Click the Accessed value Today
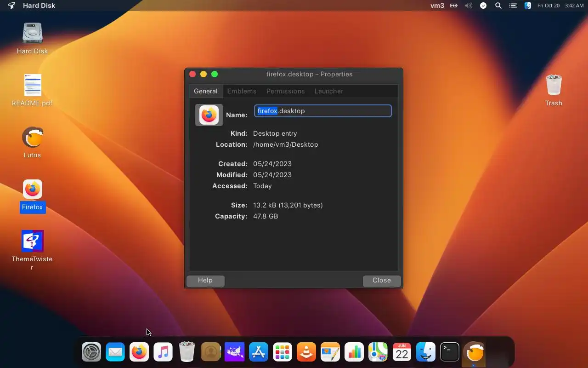The width and height of the screenshot is (588, 368). pyautogui.click(x=262, y=186)
